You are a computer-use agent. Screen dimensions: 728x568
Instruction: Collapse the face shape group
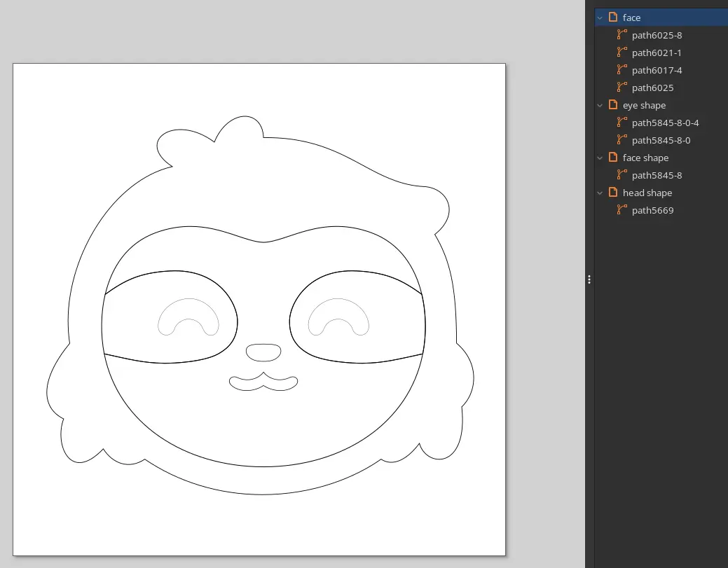click(x=600, y=157)
